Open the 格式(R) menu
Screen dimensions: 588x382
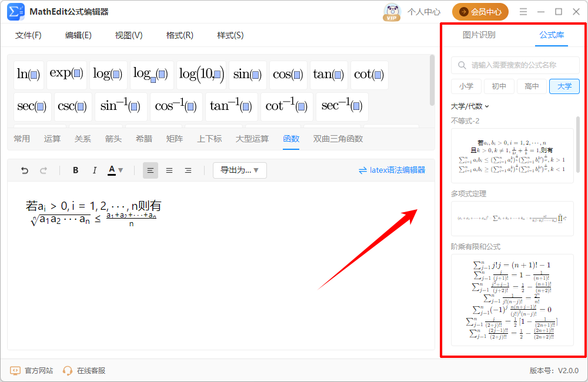(x=179, y=36)
